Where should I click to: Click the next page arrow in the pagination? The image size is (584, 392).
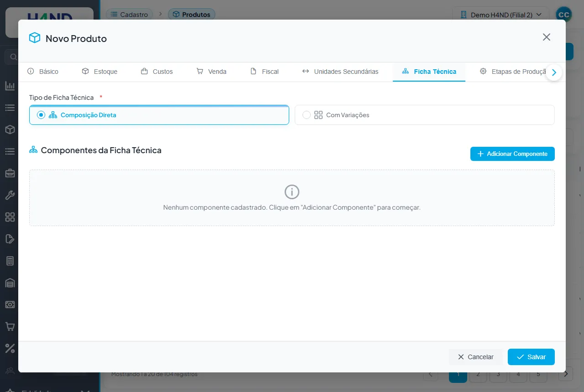point(566,374)
